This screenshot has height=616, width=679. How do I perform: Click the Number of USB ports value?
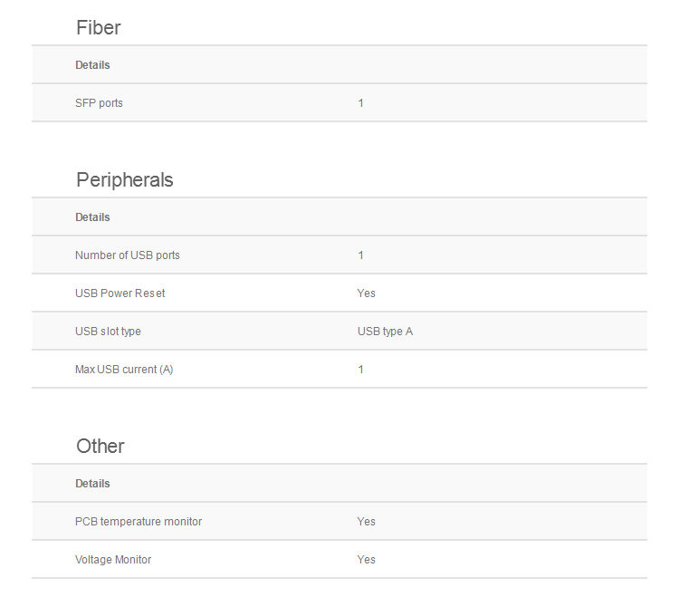[x=360, y=255]
